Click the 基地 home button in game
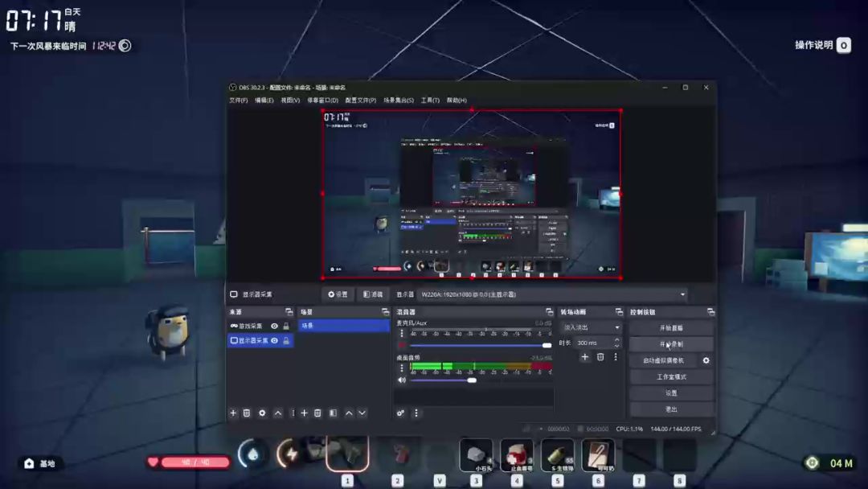The width and height of the screenshot is (868, 489). [40, 463]
